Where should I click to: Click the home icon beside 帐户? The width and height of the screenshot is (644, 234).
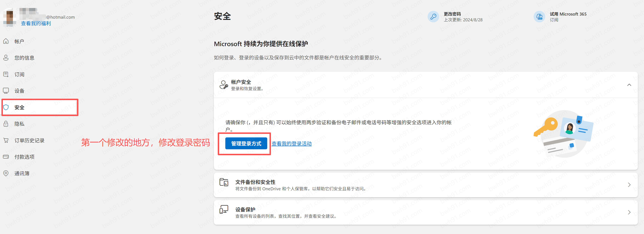(6, 41)
